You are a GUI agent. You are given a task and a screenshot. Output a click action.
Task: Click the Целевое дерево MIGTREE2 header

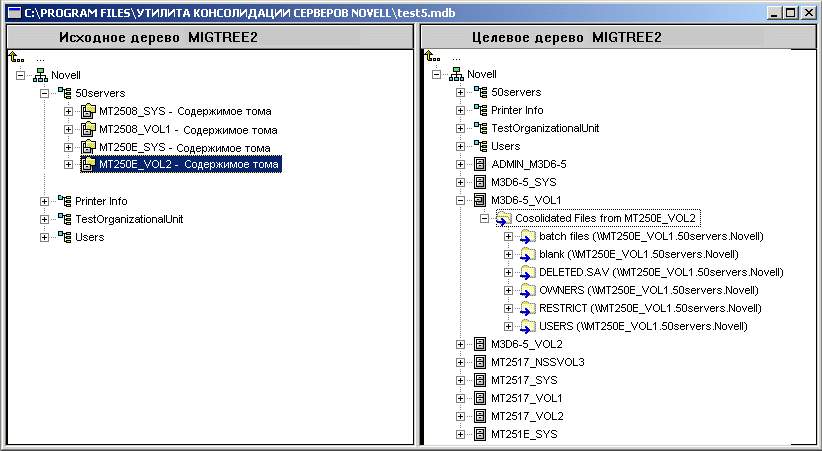[x=619, y=37]
